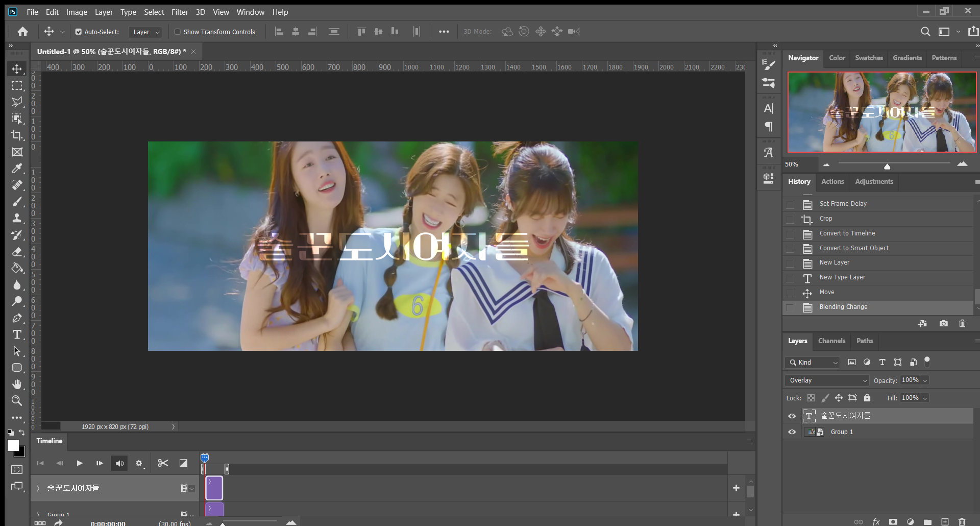Play the timeline

[x=80, y=463]
